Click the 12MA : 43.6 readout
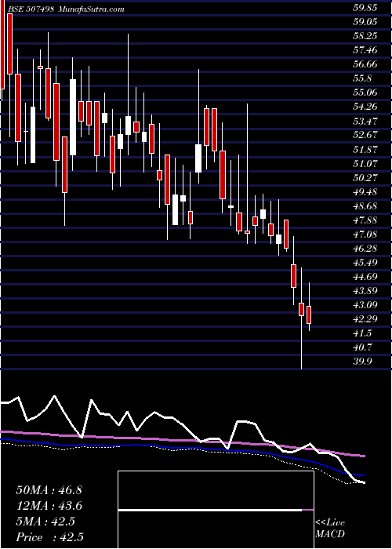392x549 pixels. click(49, 506)
